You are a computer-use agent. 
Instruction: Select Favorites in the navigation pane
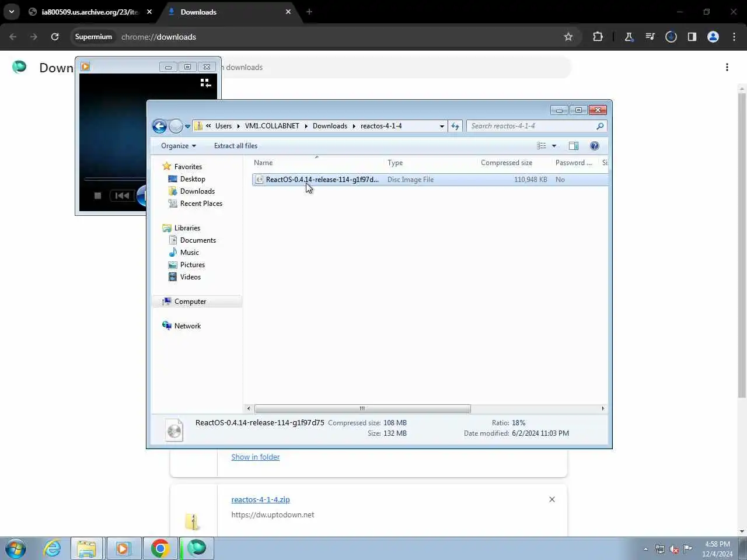pos(188,167)
